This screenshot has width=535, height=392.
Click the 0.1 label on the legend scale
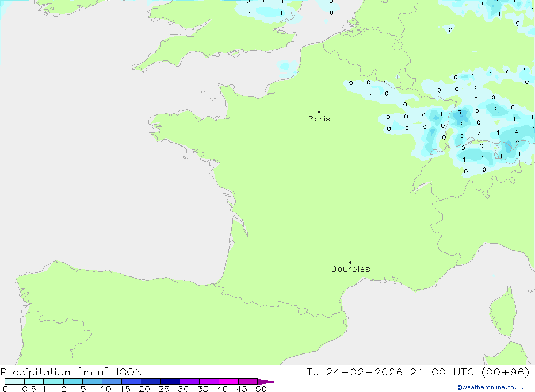9,389
